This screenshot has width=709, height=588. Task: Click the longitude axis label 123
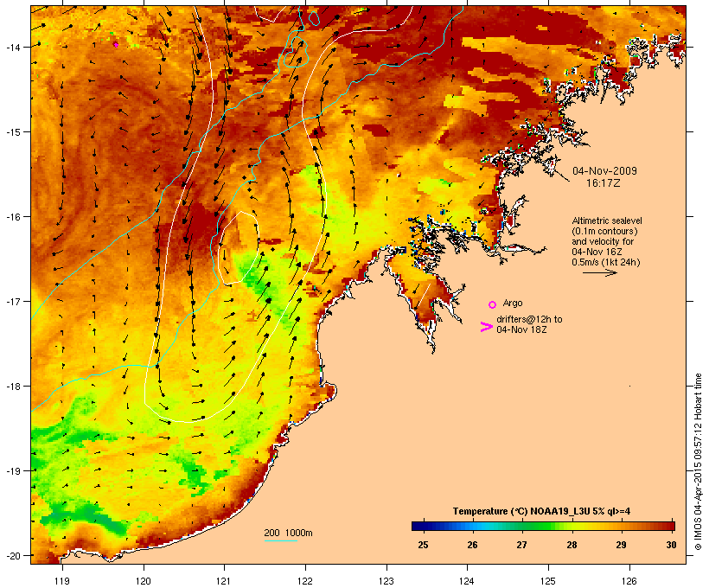[x=386, y=581]
